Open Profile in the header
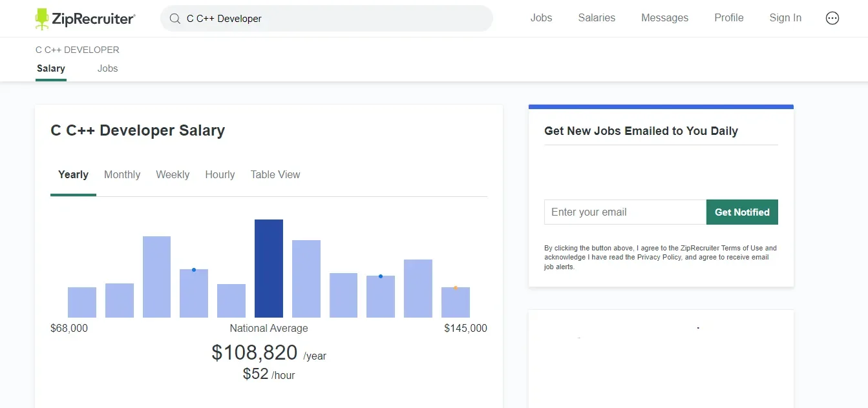 point(728,18)
